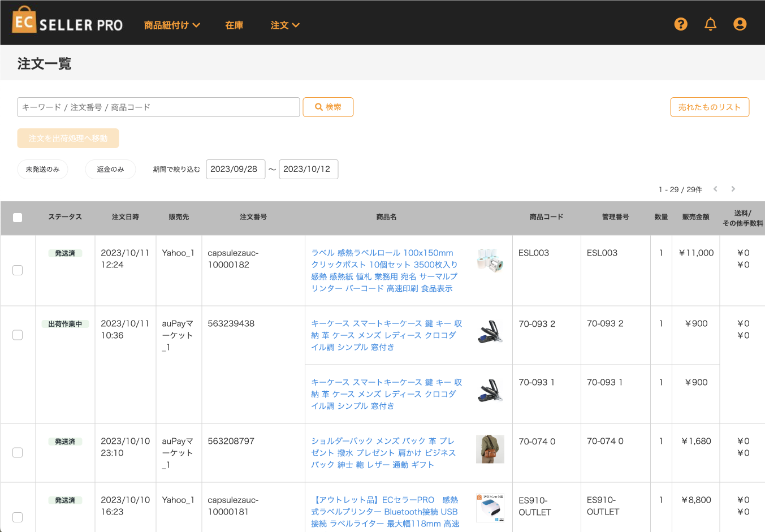
Task: Click the 検索 search button
Action: (328, 107)
